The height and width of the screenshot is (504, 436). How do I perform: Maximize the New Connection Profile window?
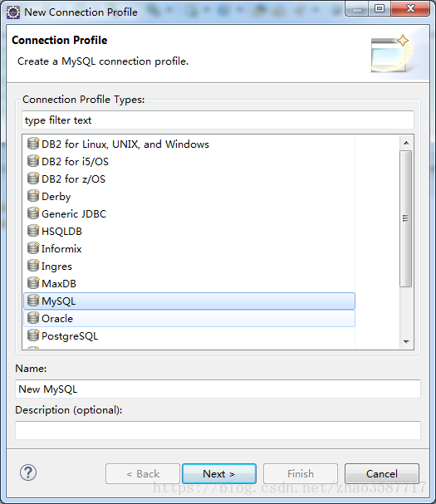[x=380, y=8]
